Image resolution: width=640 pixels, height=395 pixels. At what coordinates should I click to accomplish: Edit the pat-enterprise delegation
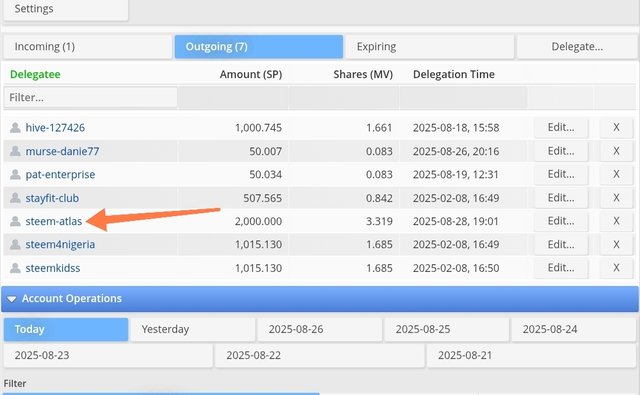pyautogui.click(x=561, y=174)
